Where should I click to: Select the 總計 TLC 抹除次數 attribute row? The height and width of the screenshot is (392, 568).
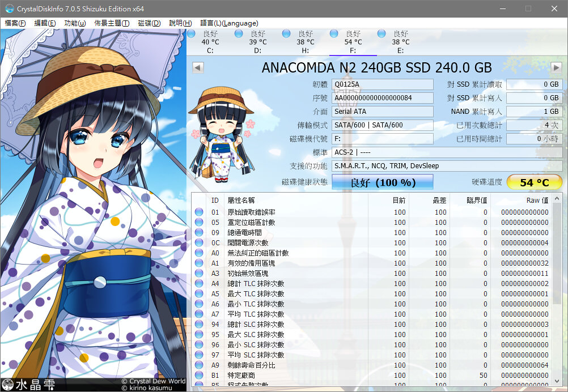[x=372, y=283]
